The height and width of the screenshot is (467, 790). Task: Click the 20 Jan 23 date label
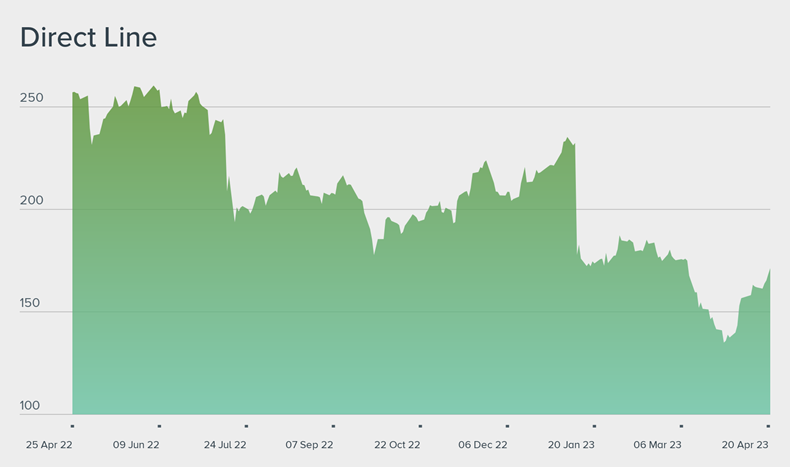tap(572, 444)
